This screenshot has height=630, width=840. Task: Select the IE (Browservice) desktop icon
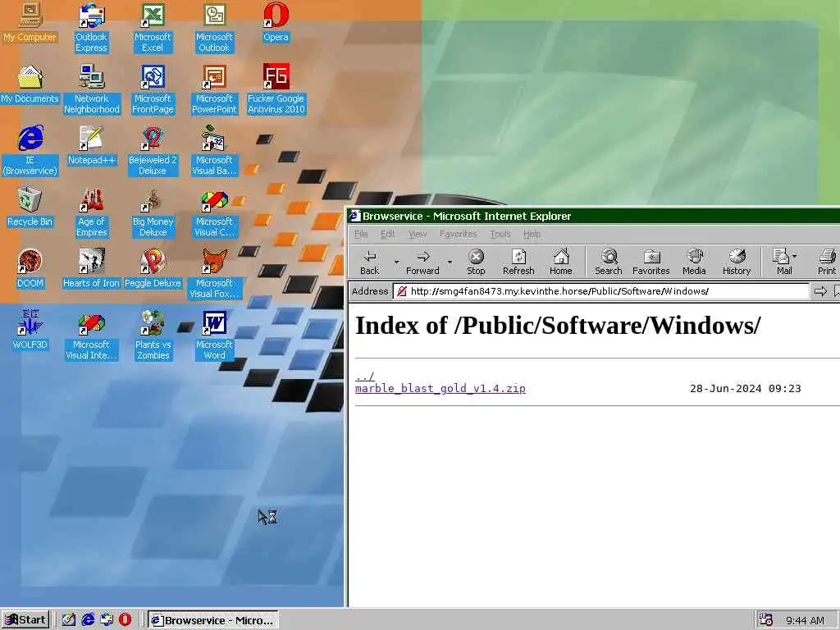point(30,151)
